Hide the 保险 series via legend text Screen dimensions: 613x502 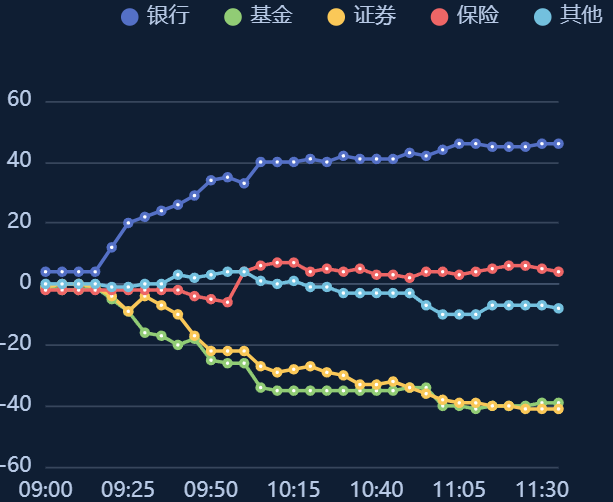coord(478,16)
